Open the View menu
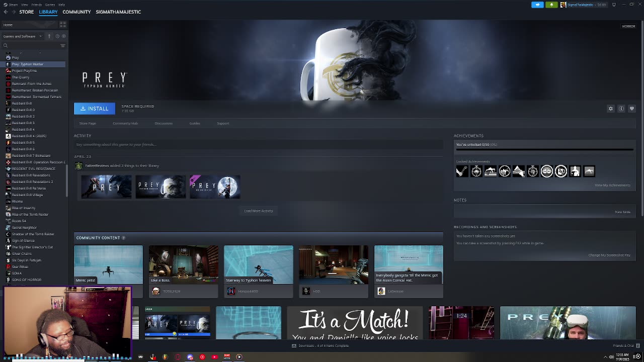The image size is (644, 362). point(24,5)
